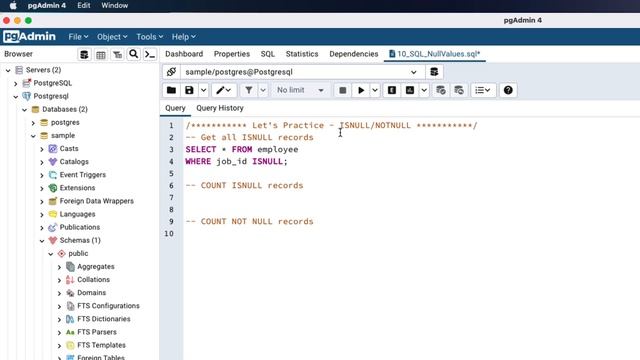This screenshot has height=360, width=640.
Task: Expand the Execute options arrow
Action: [375, 90]
